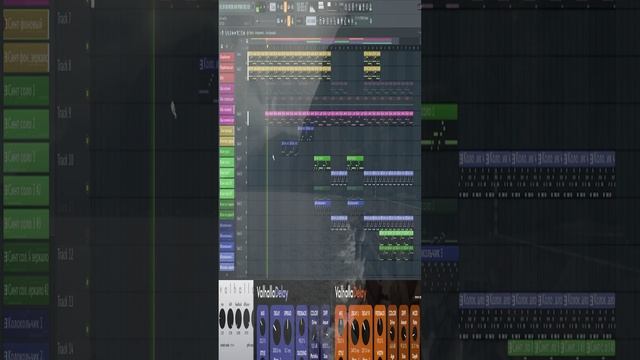Click the 'Track 8' label in background playlist
The image size is (640, 360).
(64, 66)
